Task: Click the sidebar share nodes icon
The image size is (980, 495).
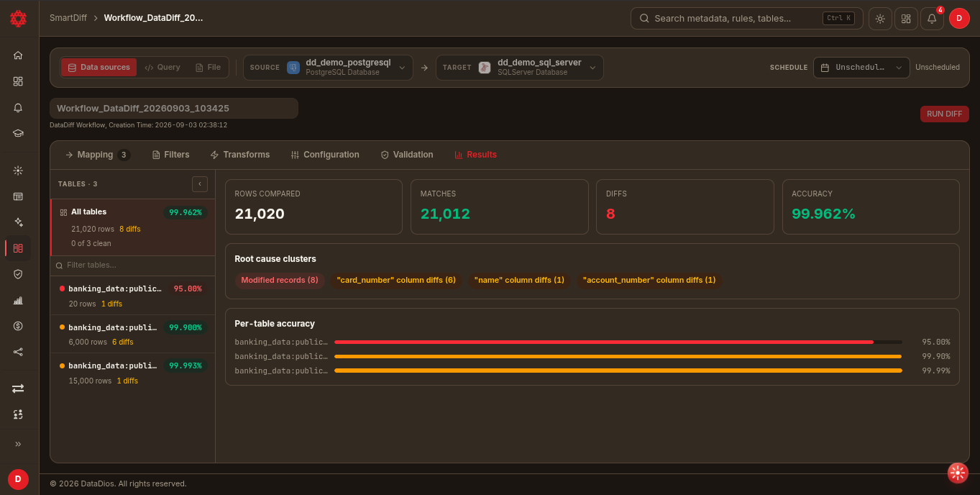Action: pos(18,352)
